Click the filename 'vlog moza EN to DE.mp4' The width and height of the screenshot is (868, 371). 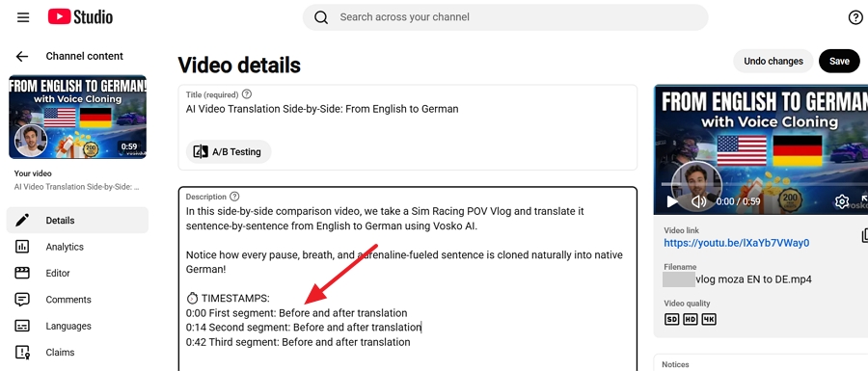753,279
